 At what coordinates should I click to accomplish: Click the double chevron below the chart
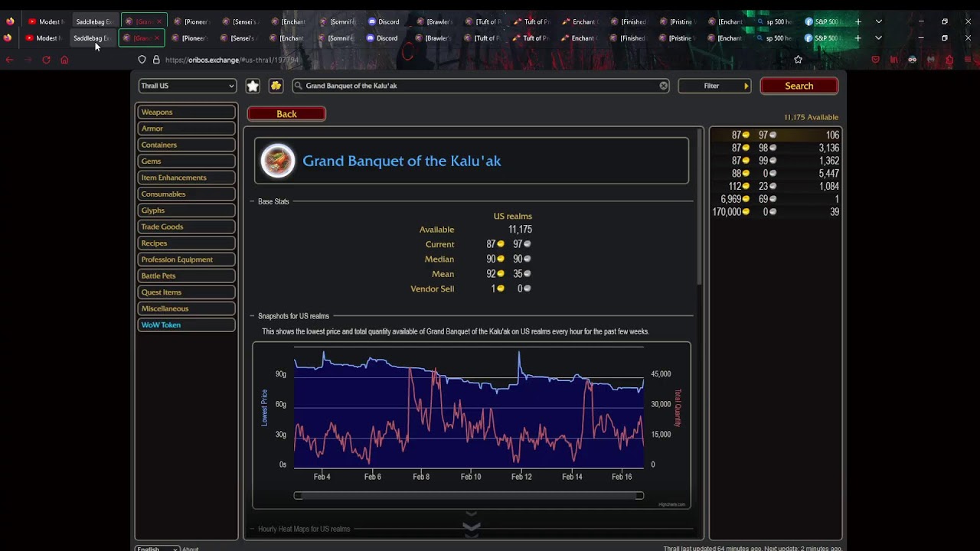point(472,527)
